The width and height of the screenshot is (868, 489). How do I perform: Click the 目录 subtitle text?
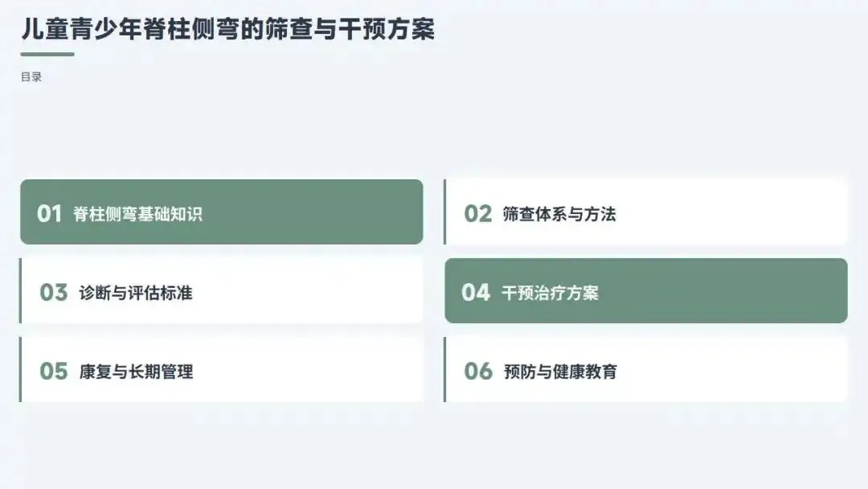coord(31,77)
